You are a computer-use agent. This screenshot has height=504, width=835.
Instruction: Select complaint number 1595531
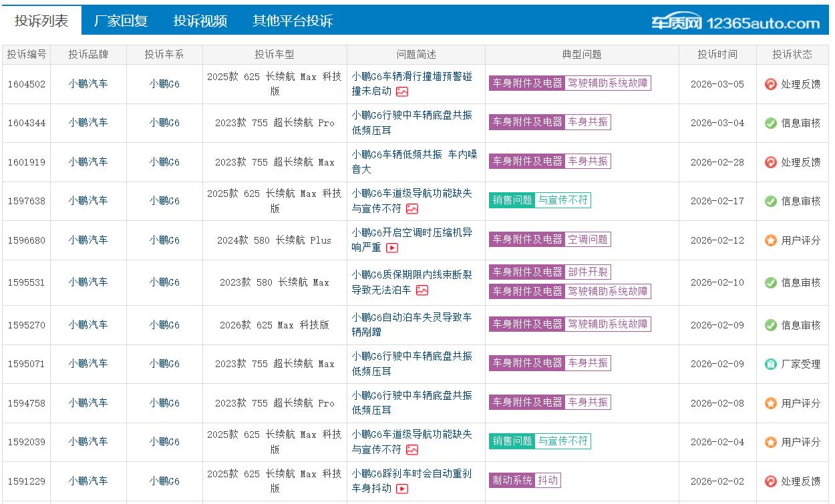(27, 282)
